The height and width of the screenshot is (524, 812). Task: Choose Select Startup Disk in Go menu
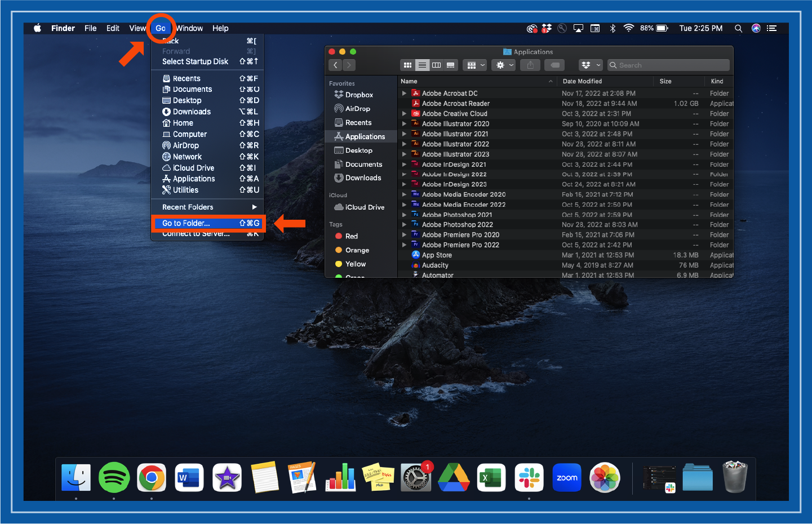pyautogui.click(x=207, y=61)
